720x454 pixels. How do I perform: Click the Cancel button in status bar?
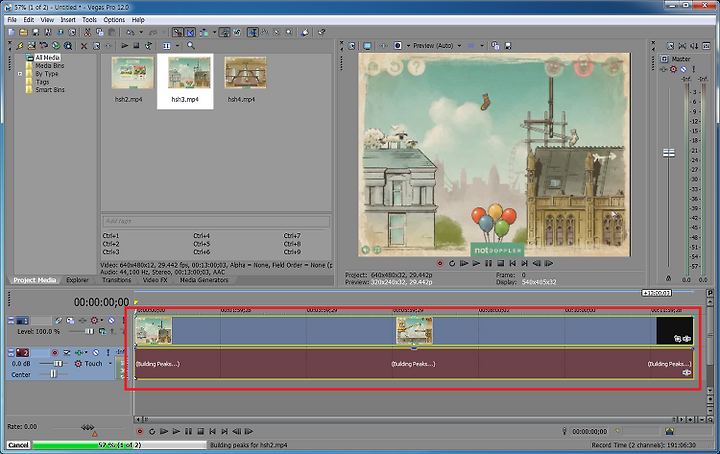tap(18, 445)
